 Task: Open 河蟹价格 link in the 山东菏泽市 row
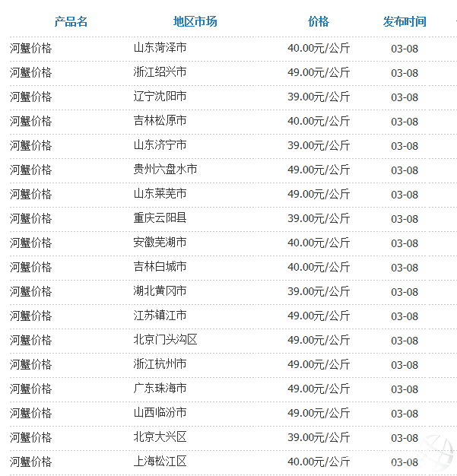tap(31, 49)
